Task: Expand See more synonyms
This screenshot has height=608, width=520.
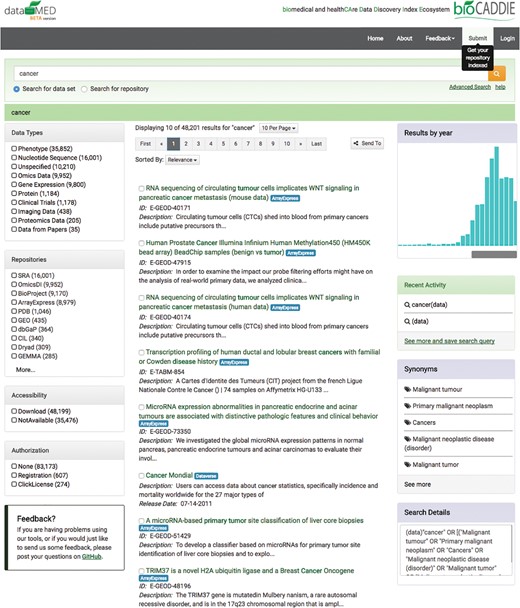Action: [417, 484]
